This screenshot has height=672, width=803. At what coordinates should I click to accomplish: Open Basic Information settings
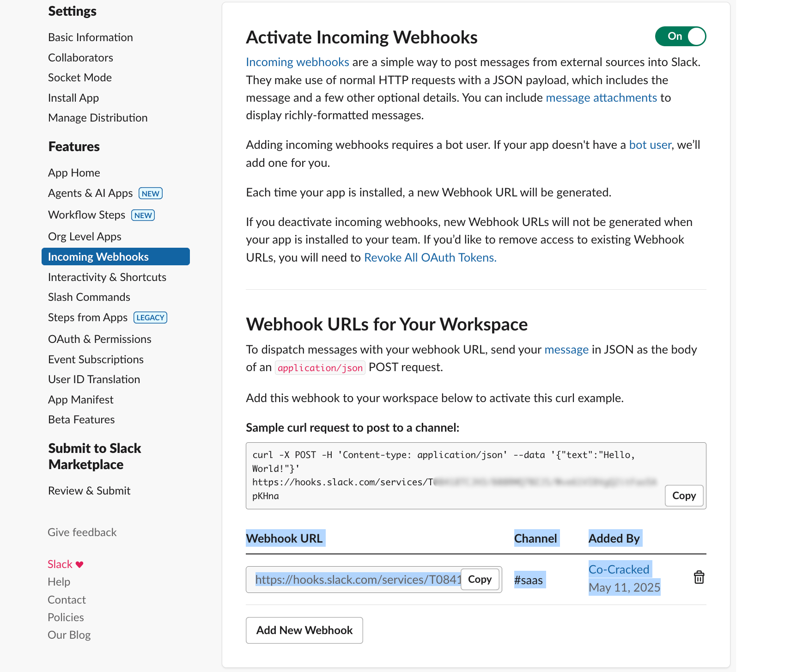coord(90,37)
